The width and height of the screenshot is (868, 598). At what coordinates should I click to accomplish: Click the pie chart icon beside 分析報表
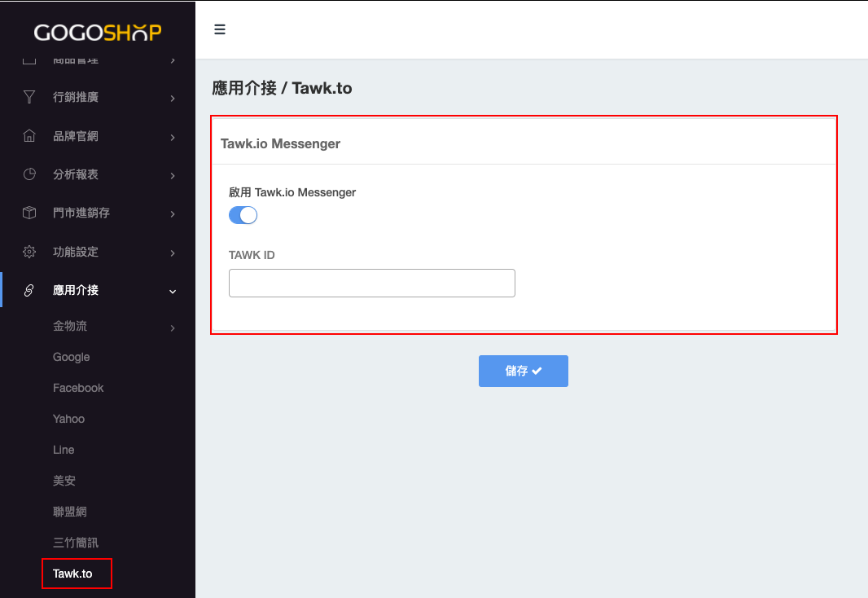click(x=29, y=174)
